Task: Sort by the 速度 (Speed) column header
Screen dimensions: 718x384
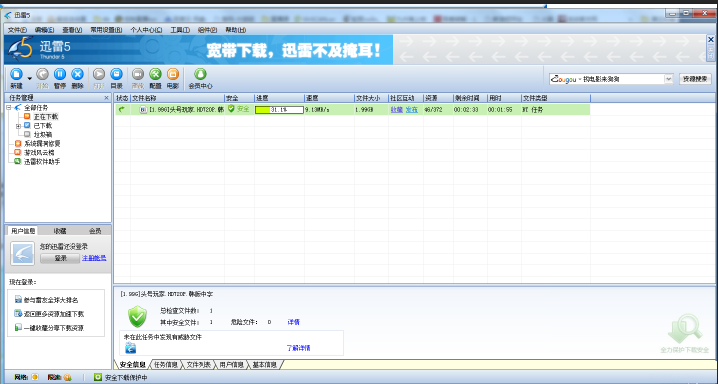Action: click(329, 98)
